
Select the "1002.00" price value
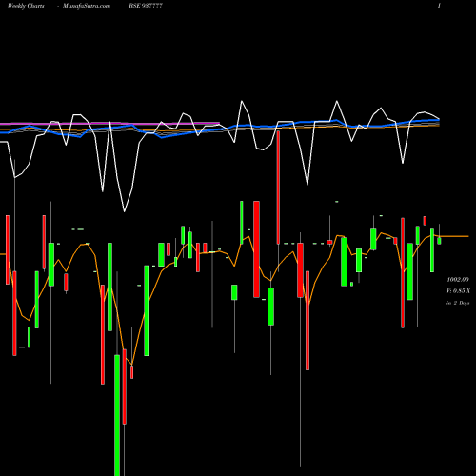(x=458, y=280)
